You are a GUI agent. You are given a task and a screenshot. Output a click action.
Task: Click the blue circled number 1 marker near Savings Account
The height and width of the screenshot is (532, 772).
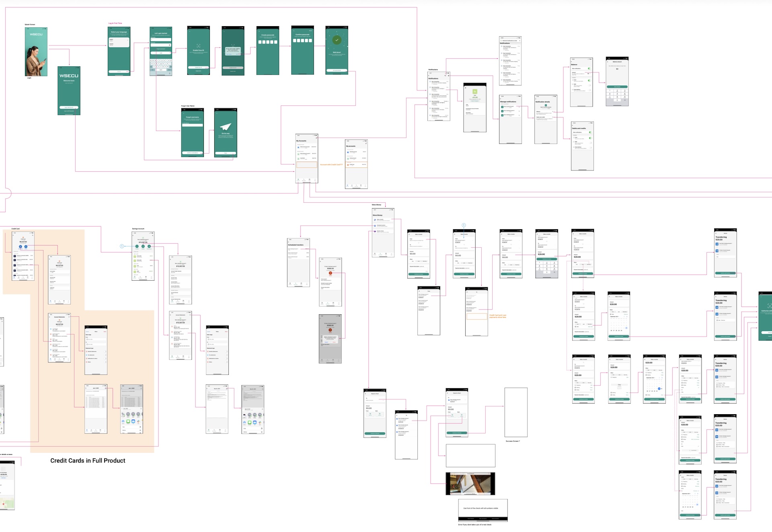(122, 246)
